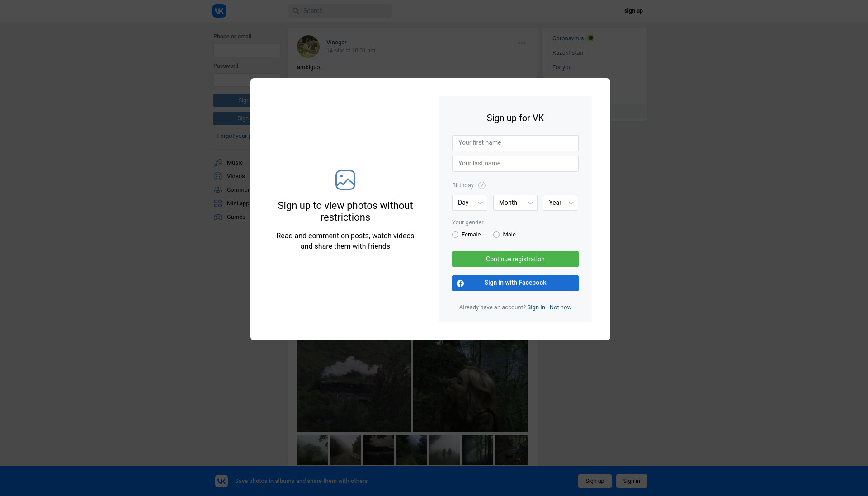Open the two people walking thumbnail
The height and width of the screenshot is (496, 868).
coord(444,450)
